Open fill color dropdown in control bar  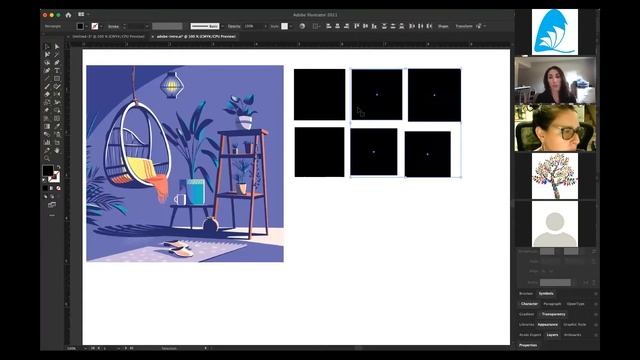click(x=87, y=27)
